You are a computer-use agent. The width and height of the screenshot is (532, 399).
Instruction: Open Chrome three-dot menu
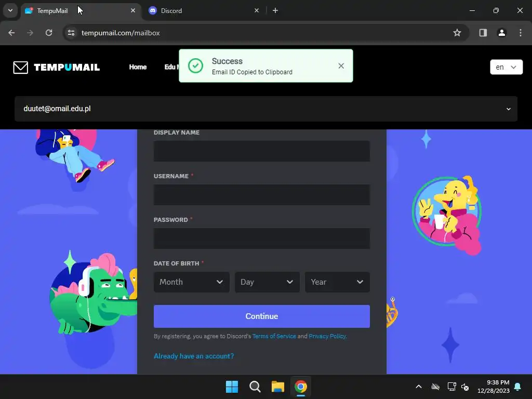tap(521, 33)
